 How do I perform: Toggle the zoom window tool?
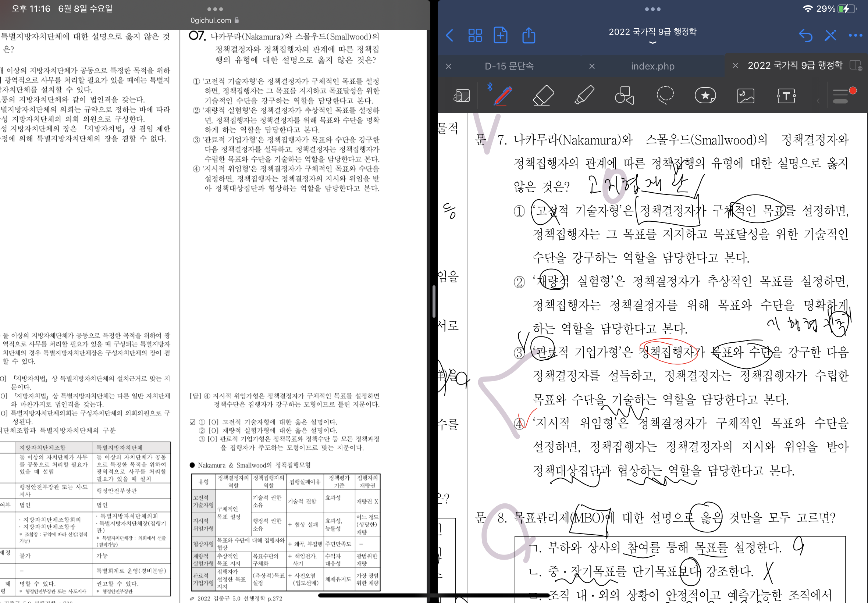[461, 95]
